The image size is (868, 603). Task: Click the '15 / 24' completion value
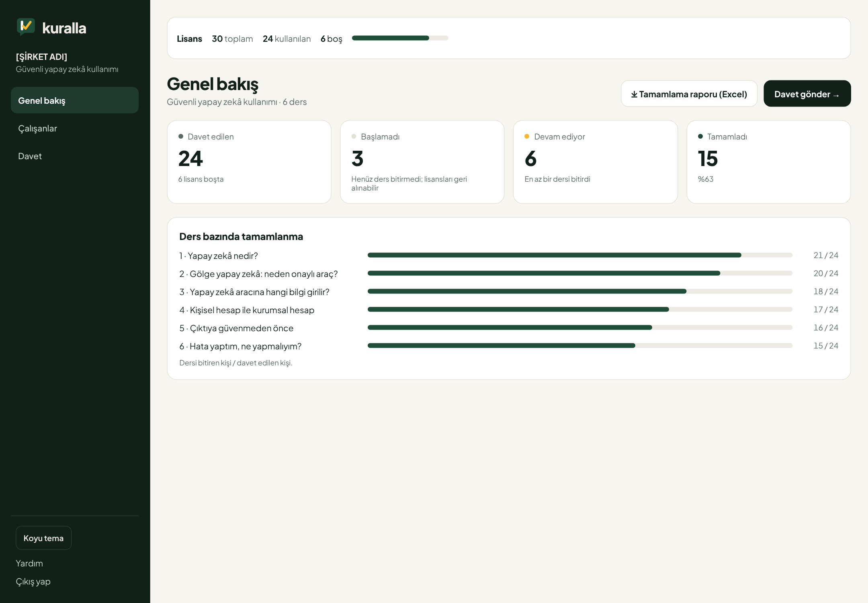click(x=826, y=346)
